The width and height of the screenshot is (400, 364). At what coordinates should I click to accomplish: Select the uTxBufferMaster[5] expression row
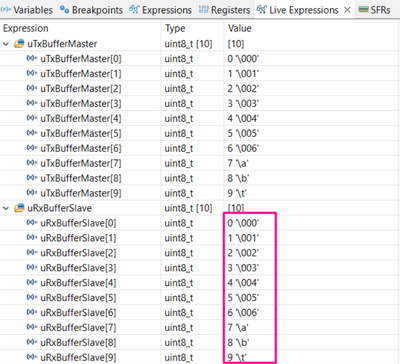pyautogui.click(x=81, y=134)
